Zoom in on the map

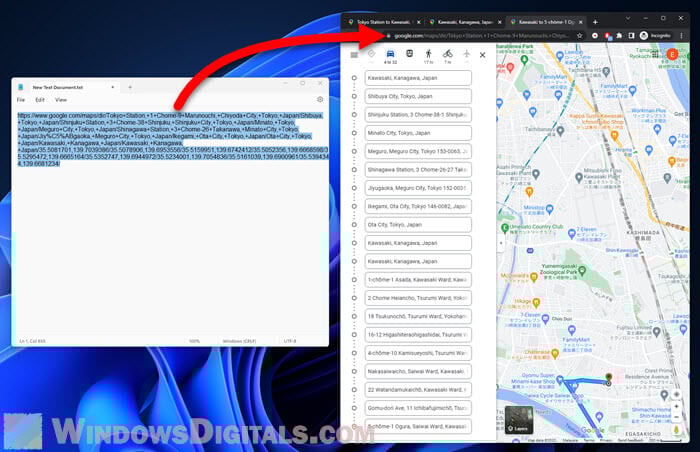coord(676,407)
